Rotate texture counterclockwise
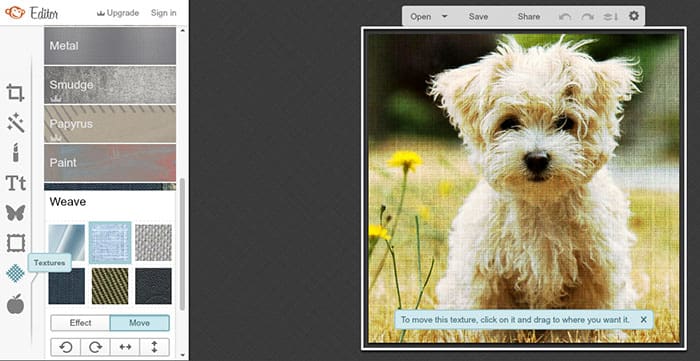The height and width of the screenshot is (361, 700). pos(66,347)
